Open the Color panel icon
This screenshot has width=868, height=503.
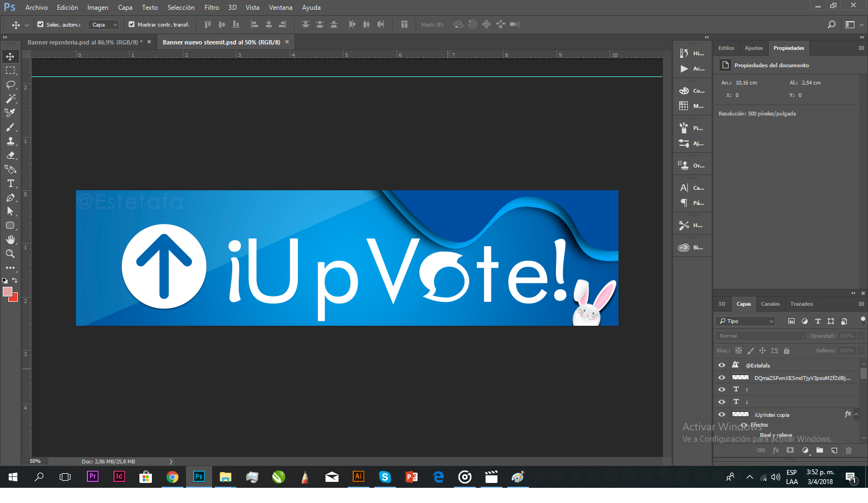684,91
